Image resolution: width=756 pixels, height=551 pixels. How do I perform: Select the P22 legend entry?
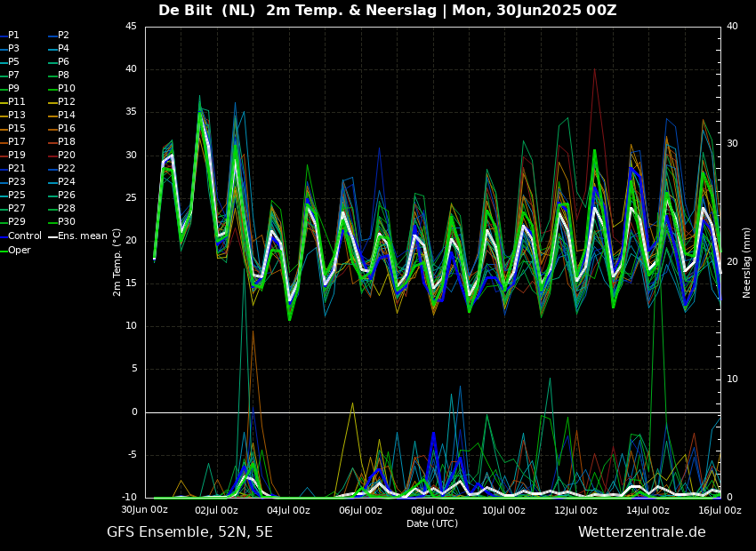67,169
